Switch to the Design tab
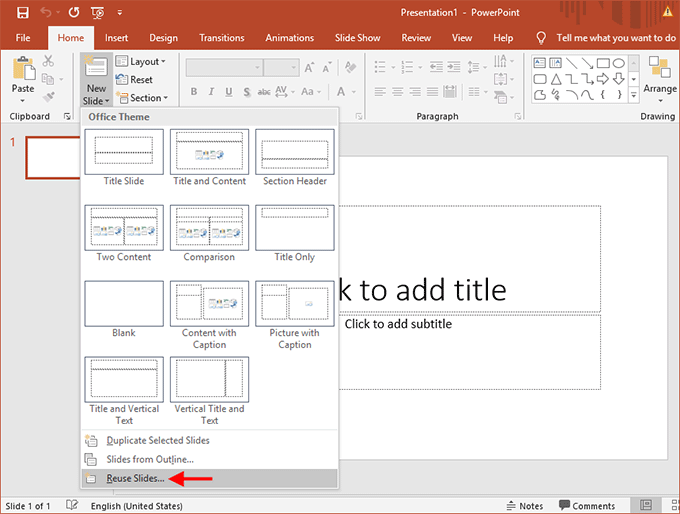Image resolution: width=680 pixels, height=514 pixels. (x=163, y=38)
